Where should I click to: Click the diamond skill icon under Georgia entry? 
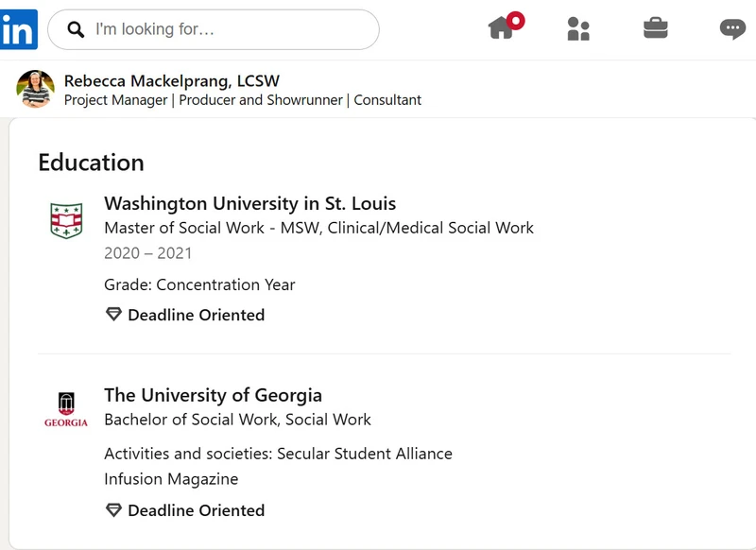tap(113, 510)
